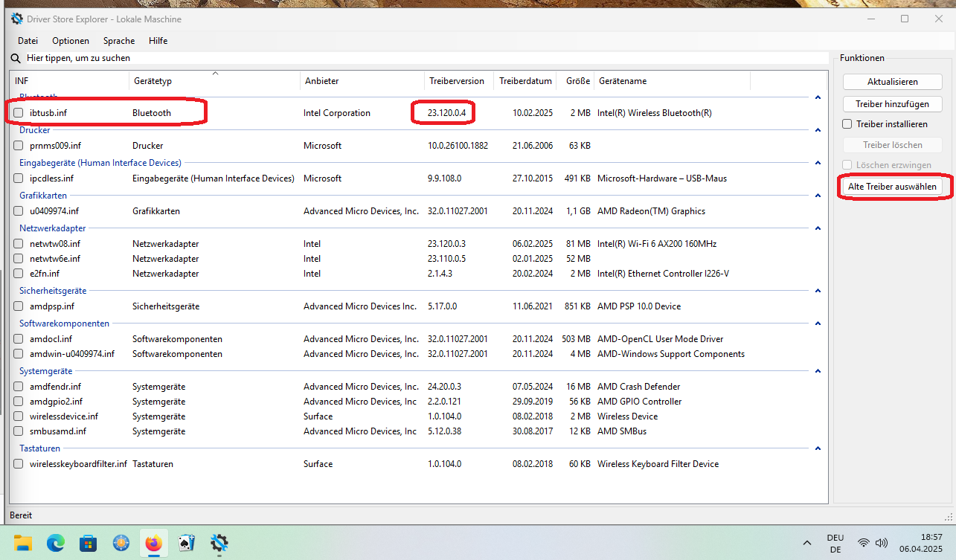Image resolution: width=956 pixels, height=560 pixels.
Task: Check the u0409974.inf driver box
Action: point(19,211)
